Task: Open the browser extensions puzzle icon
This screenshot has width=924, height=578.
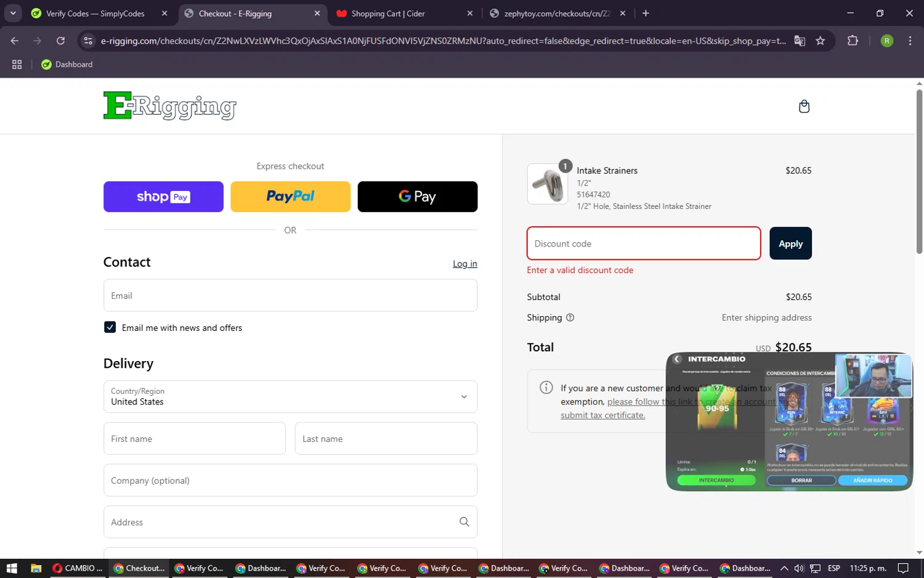Action: (853, 41)
